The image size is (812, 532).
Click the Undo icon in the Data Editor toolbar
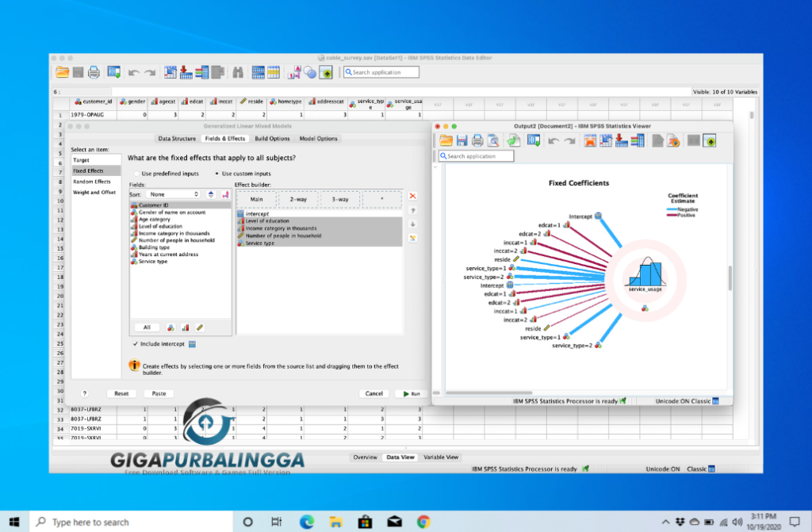(132, 71)
